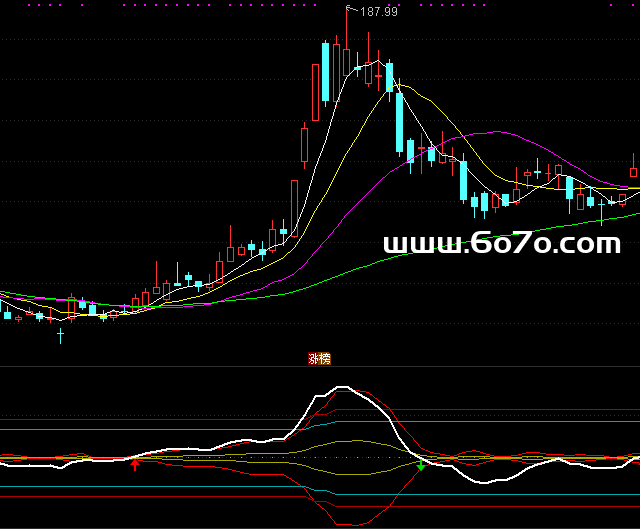Click the small cyan cross candle at chart low
This screenshot has height=529, width=640.
(x=59, y=335)
